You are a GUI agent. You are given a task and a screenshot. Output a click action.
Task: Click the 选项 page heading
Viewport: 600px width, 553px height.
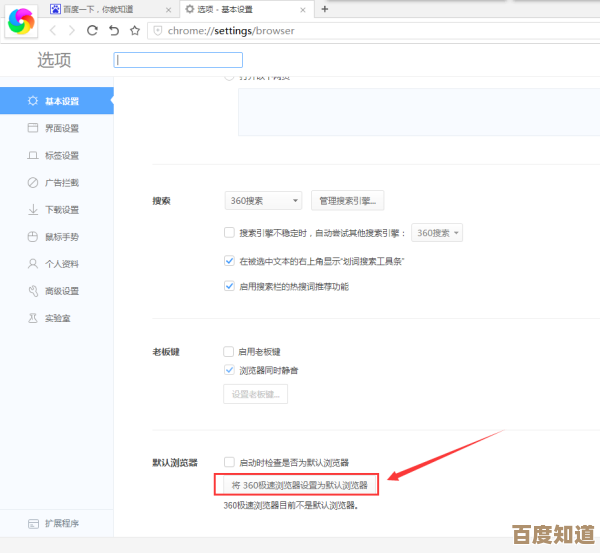point(54,60)
